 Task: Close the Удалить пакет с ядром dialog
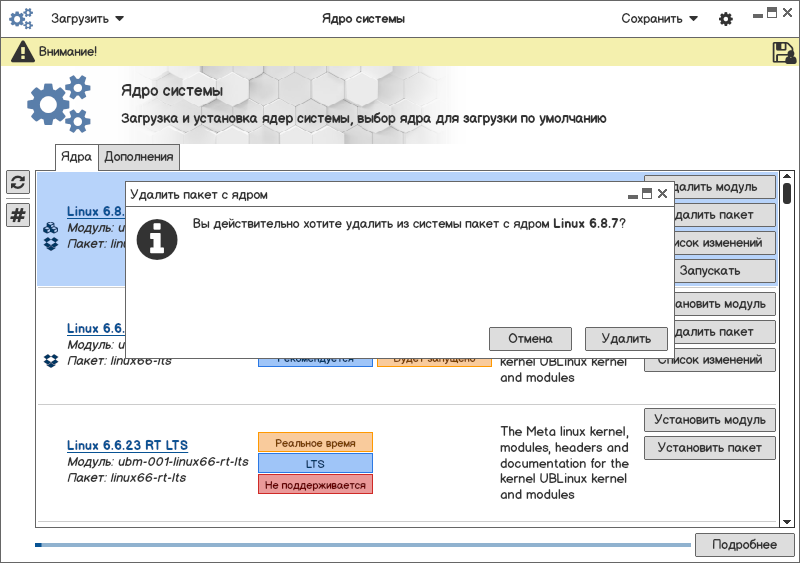click(x=662, y=194)
